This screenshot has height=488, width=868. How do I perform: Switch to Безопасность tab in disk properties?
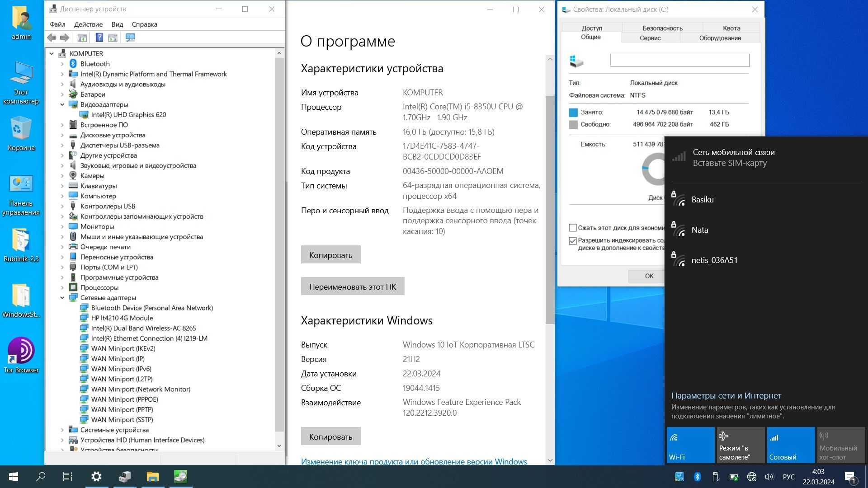click(662, 28)
